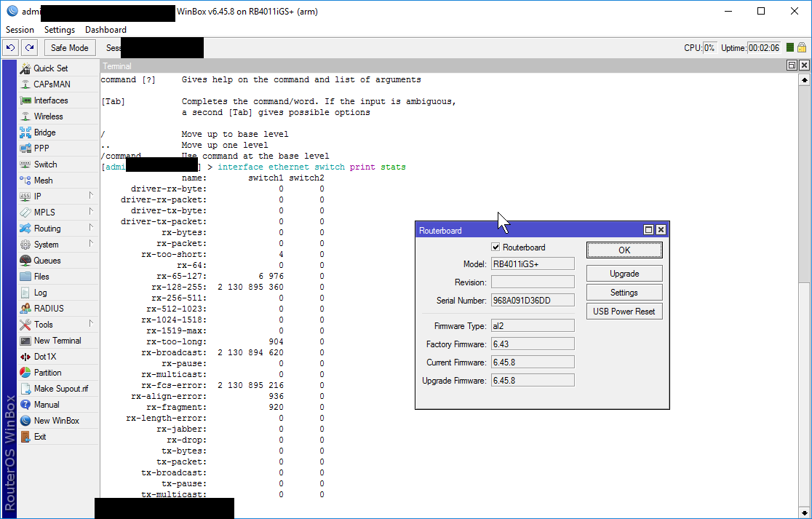812x519 pixels.
Task: Click the WinBox title bar logo
Action: point(12,11)
